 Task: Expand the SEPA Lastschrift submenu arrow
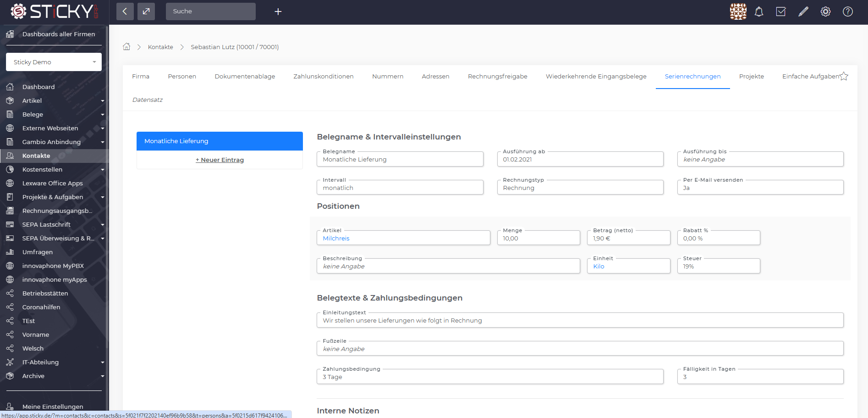(103, 224)
